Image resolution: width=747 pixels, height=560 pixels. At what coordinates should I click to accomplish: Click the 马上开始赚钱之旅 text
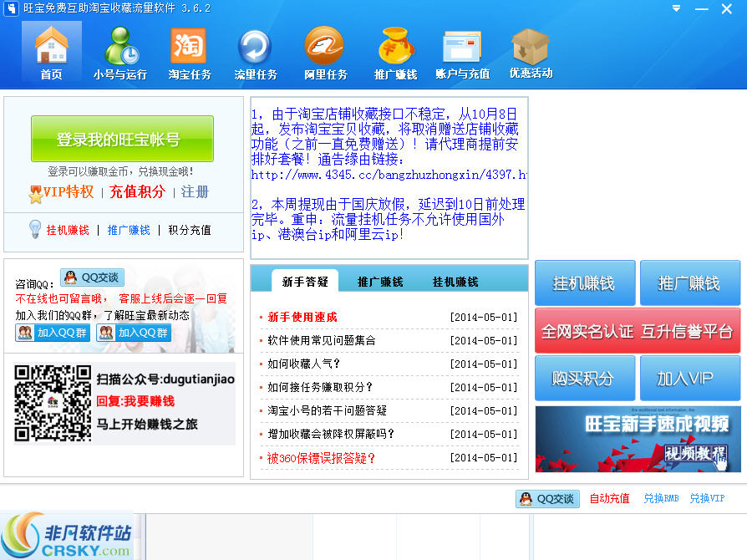(x=147, y=424)
